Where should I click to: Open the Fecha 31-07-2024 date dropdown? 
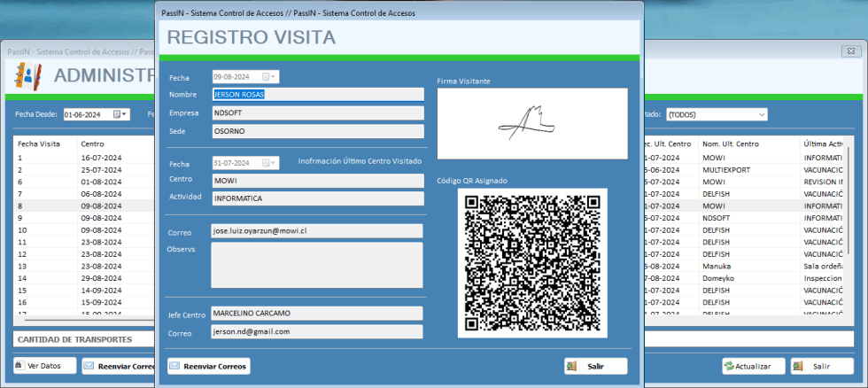274,163
